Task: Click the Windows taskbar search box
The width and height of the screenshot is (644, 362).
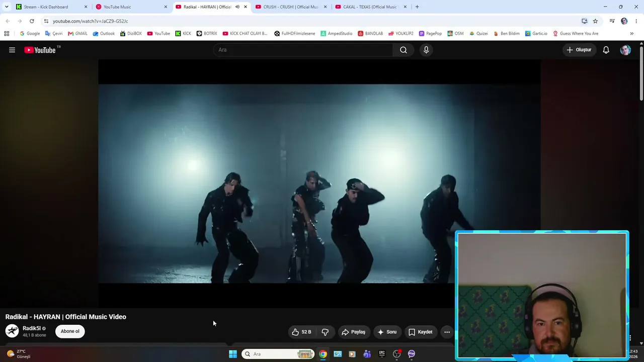Action: pos(278,354)
